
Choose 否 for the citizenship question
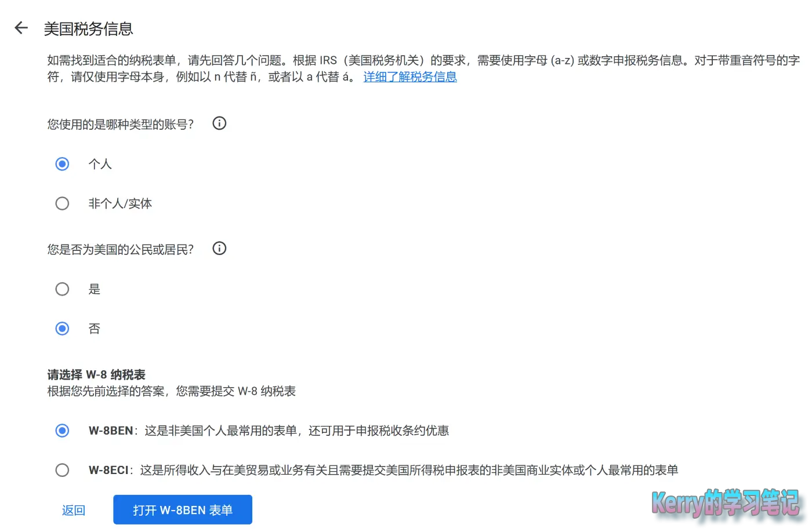click(x=62, y=329)
